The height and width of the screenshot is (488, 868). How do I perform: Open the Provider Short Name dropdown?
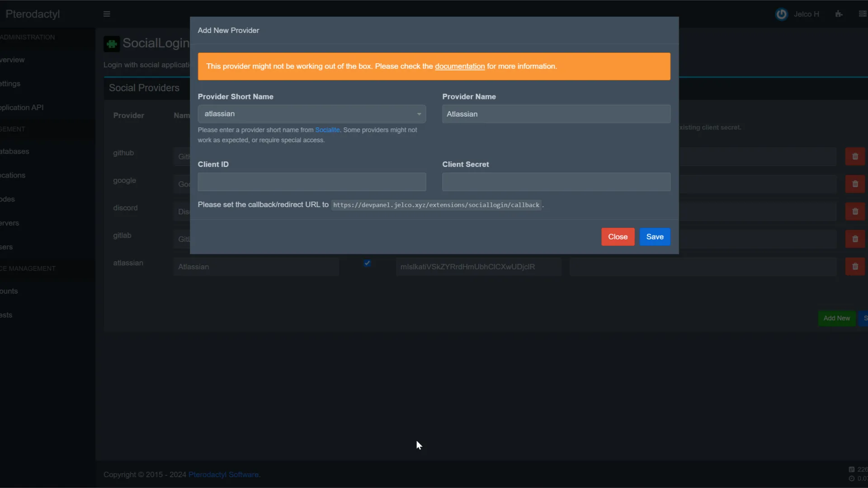(x=311, y=114)
